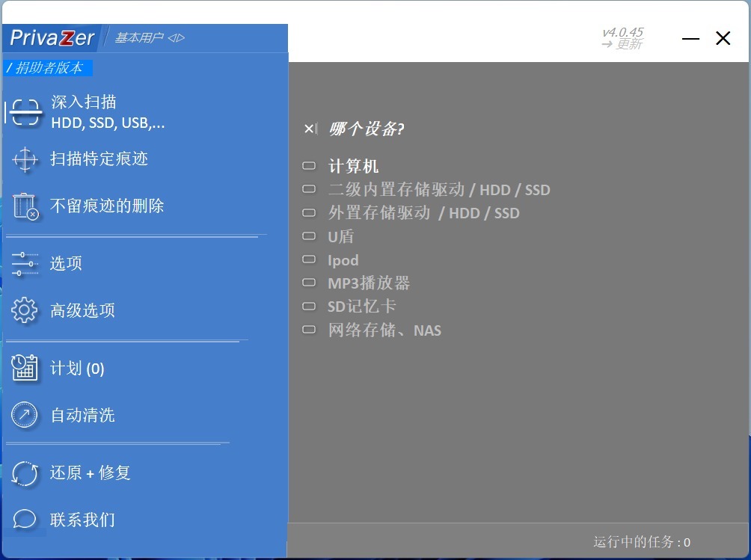Screen dimensions: 751x560
Task: Click the 捐助者版本 label
Action: [x=48, y=68]
